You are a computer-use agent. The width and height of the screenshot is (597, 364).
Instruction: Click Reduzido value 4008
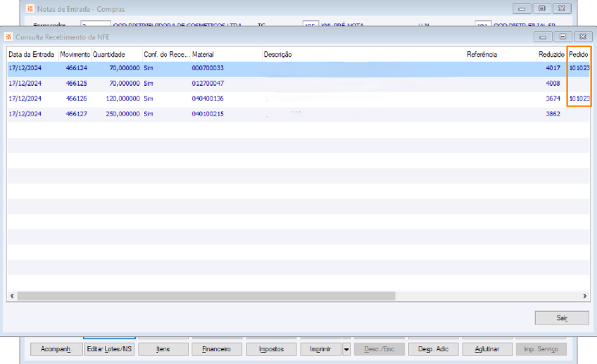tap(553, 83)
